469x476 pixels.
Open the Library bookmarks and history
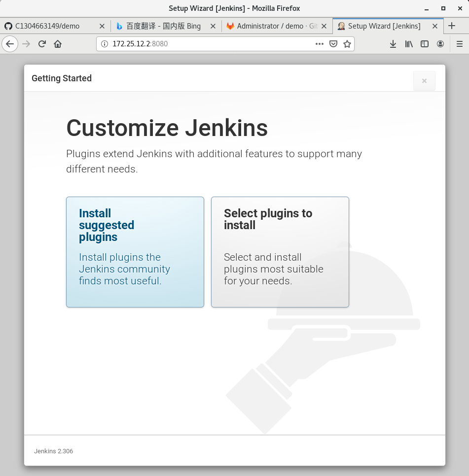[408, 44]
